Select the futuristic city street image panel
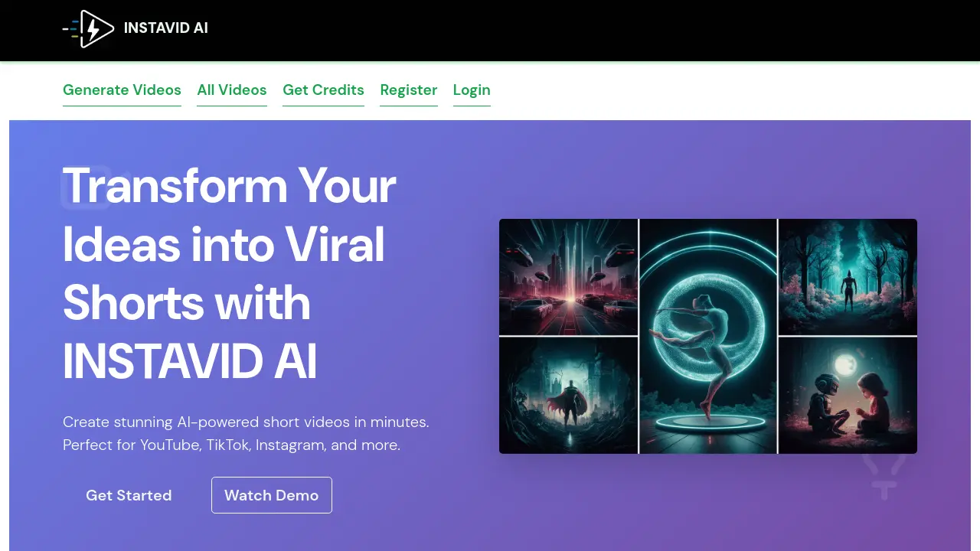 coord(568,277)
